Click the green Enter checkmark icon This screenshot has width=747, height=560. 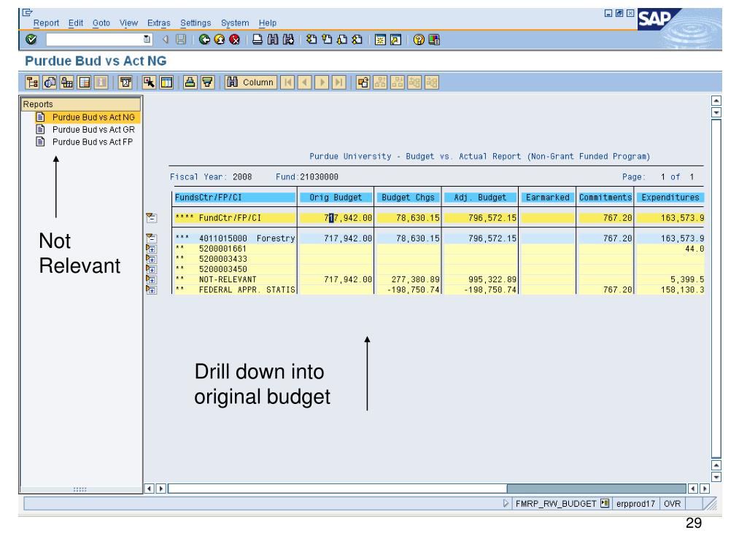31,39
